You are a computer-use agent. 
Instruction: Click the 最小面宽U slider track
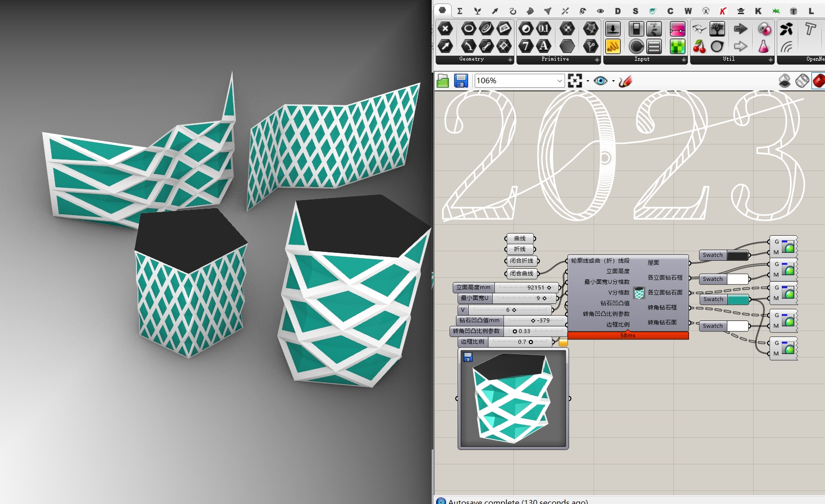tap(524, 298)
